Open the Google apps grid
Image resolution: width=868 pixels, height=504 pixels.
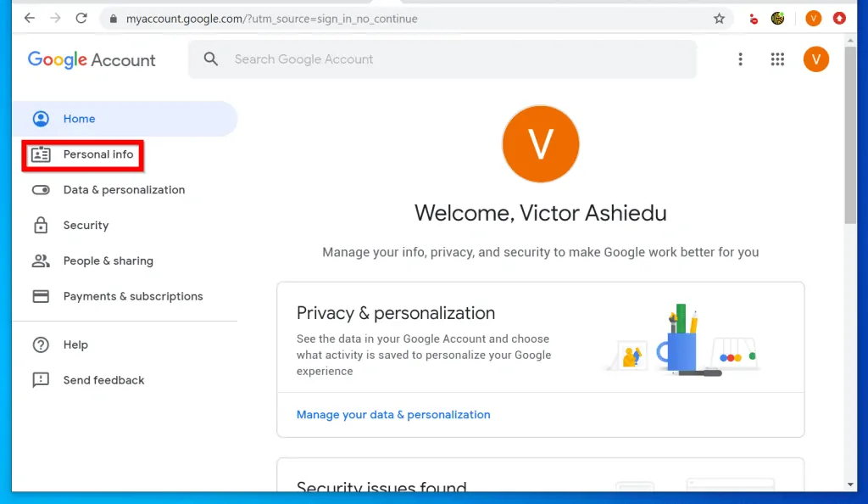click(777, 59)
